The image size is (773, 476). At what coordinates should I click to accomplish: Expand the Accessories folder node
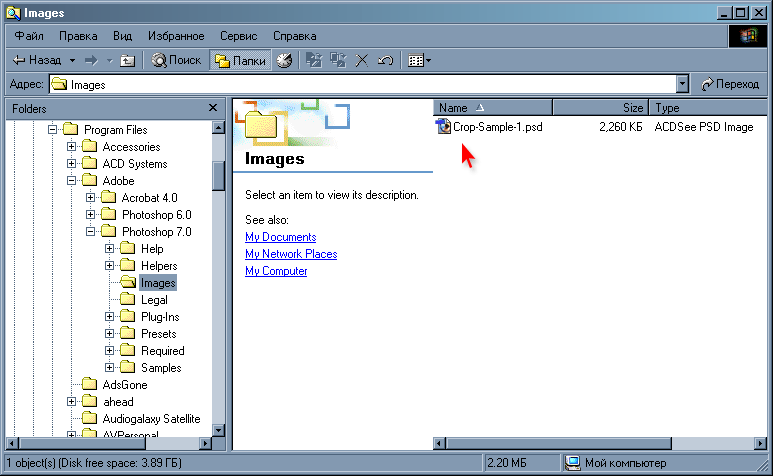pyautogui.click(x=71, y=146)
